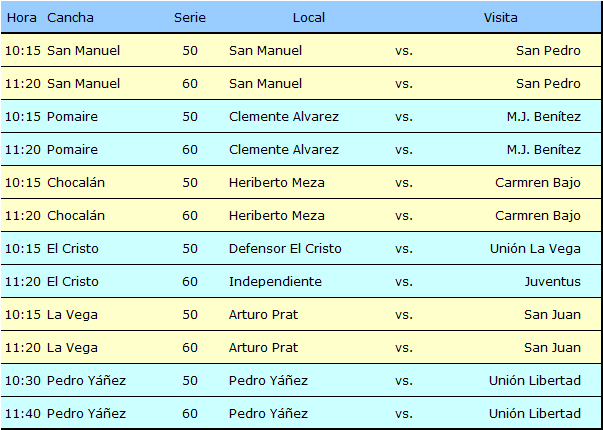The image size is (603, 430).
Task: Select Arturo Prat in 10:15 La Vega row
Action: (263, 315)
